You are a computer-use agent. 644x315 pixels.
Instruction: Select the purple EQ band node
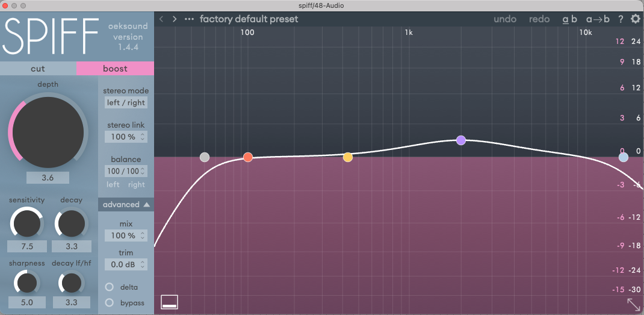pyautogui.click(x=461, y=140)
